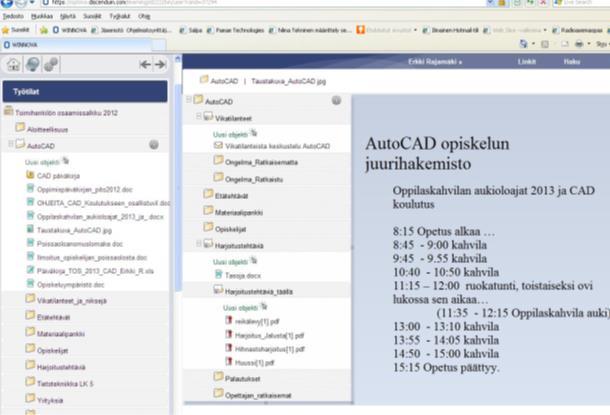Click the reikälevy[1].pdf file icon
The height and width of the screenshot is (415, 610).
tap(229, 320)
